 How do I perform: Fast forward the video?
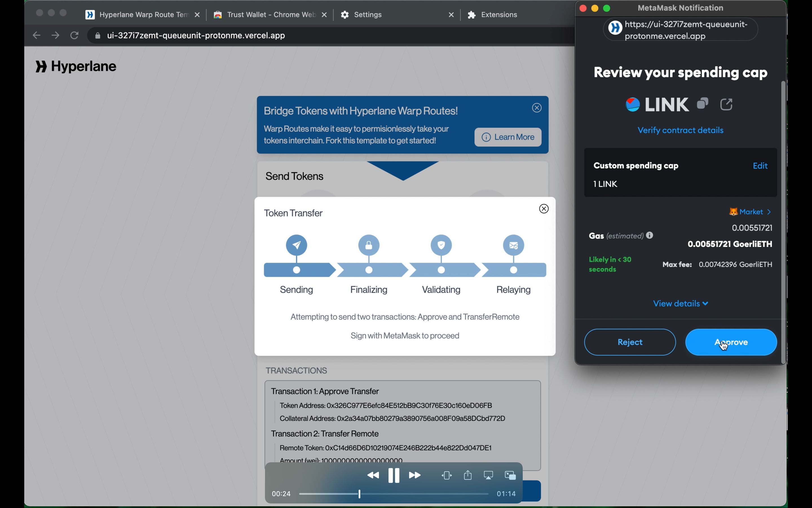(x=415, y=476)
